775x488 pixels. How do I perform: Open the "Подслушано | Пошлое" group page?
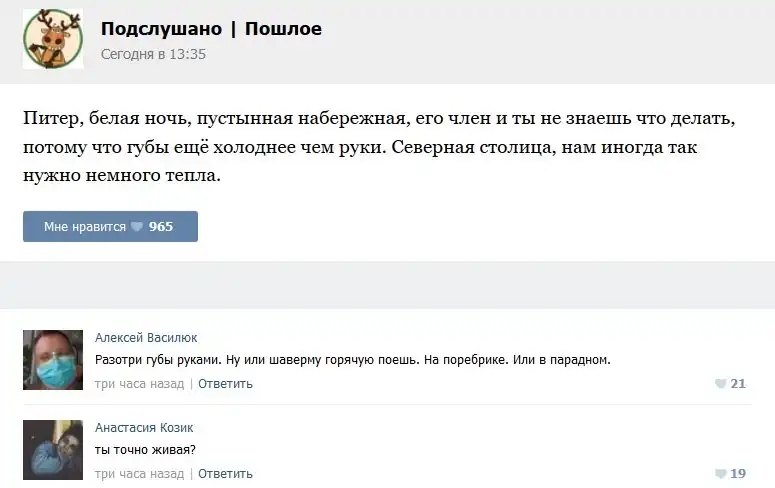(211, 29)
